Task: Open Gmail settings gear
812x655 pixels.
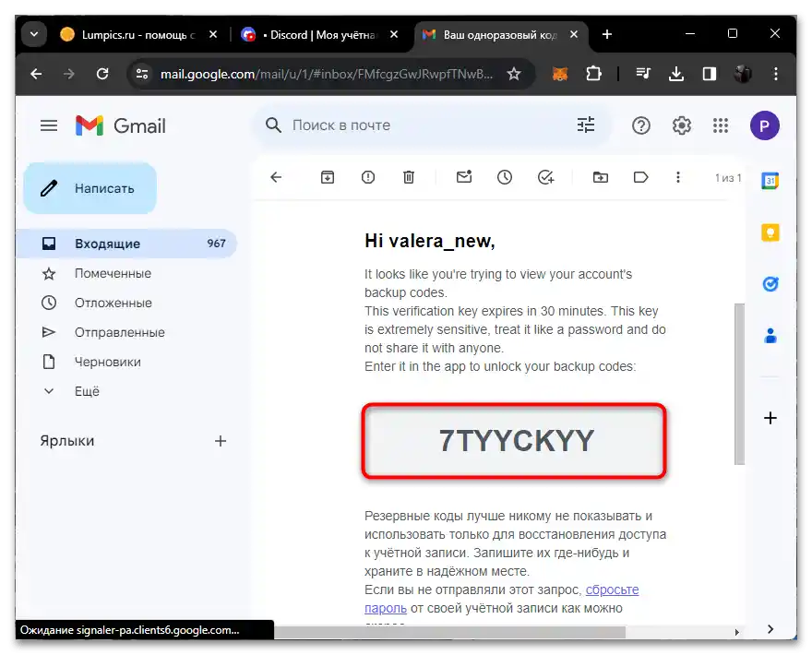Action: coord(682,125)
